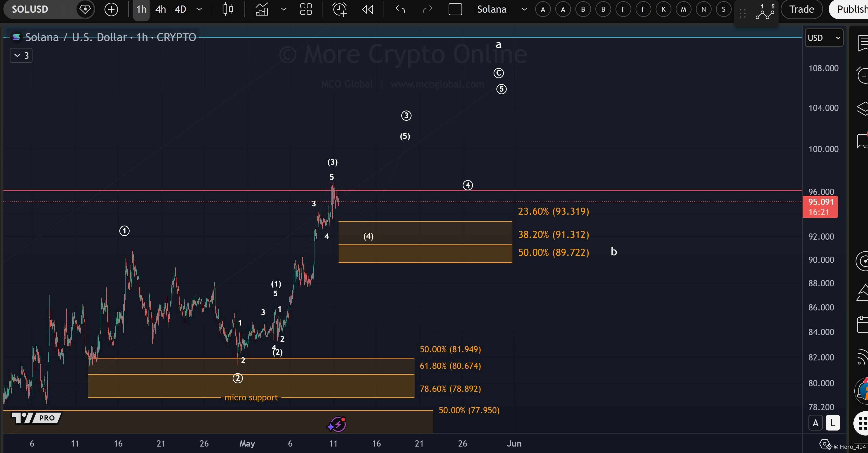Image resolution: width=868 pixels, height=453 pixels.
Task: Select the second B circle shortcut
Action: click(603, 9)
